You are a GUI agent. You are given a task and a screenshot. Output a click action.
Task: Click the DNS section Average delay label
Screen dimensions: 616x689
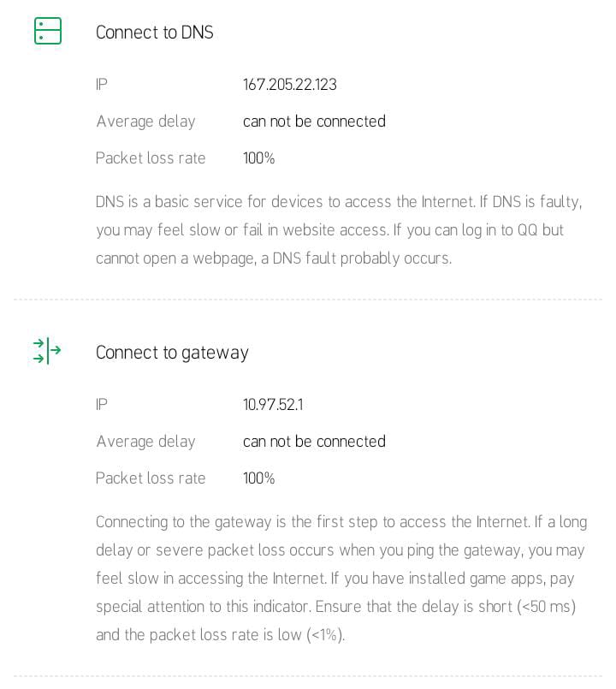pos(145,122)
